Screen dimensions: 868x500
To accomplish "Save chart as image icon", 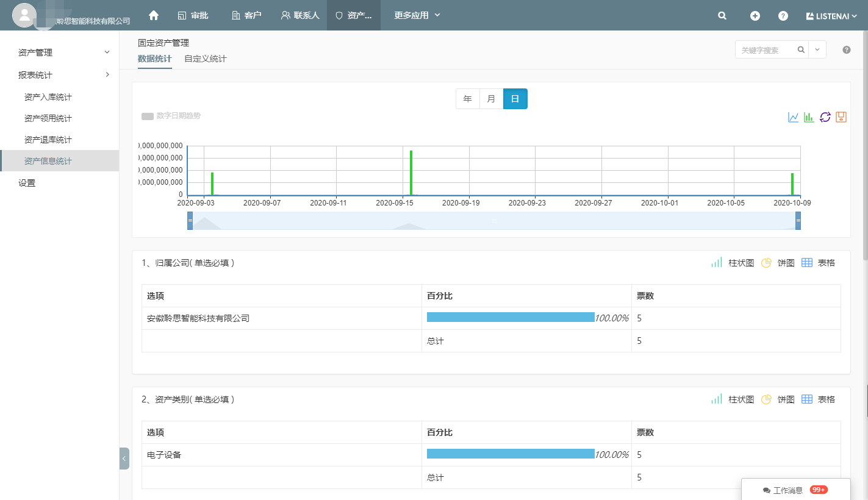I will [841, 117].
